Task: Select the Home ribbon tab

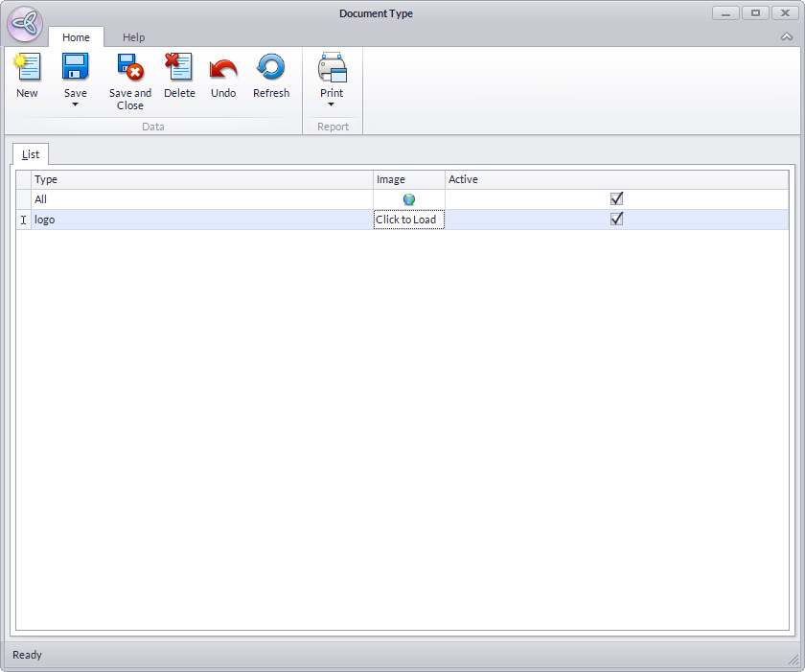Action: [x=76, y=37]
